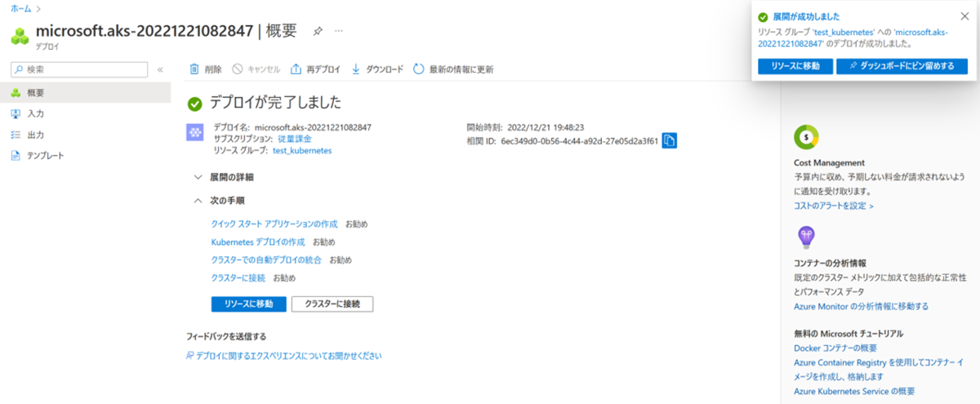Expand the 展開の詳細 section
980x404 pixels.
[x=224, y=176]
